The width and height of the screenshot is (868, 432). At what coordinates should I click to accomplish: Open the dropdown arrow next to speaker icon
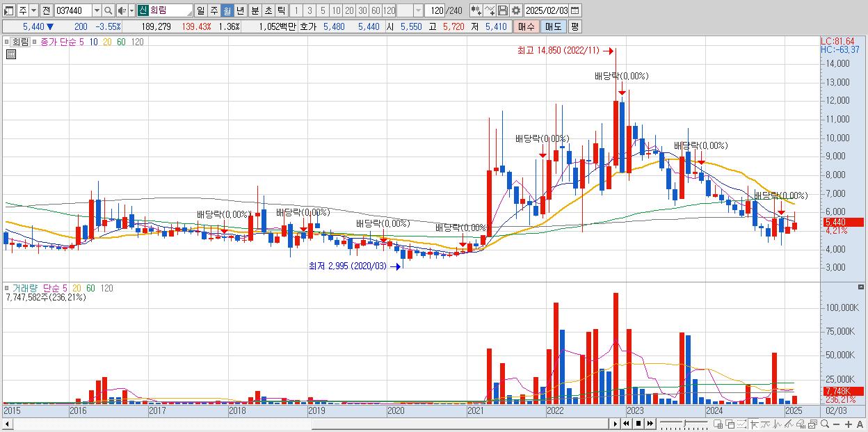point(131,10)
